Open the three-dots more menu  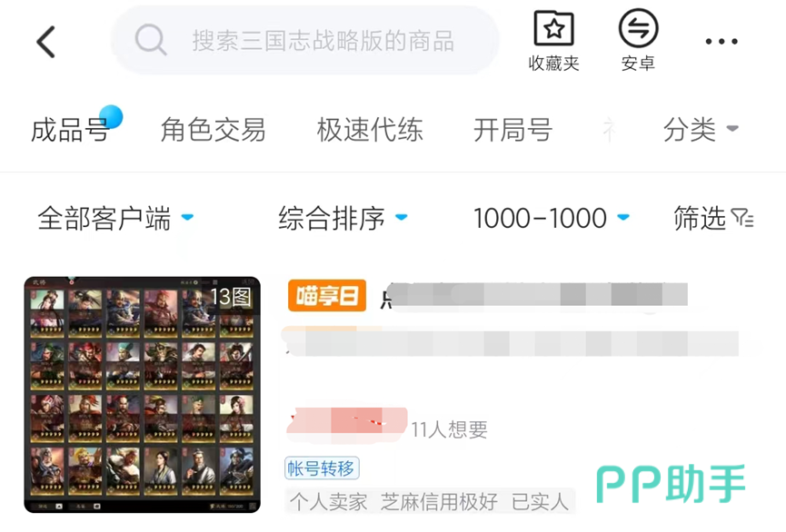coord(721,42)
